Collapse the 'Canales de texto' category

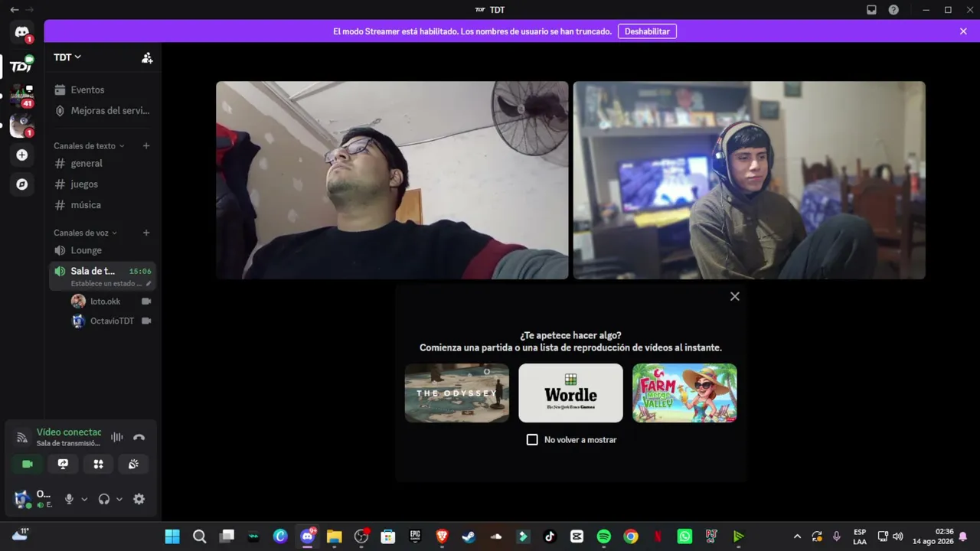[x=89, y=145]
